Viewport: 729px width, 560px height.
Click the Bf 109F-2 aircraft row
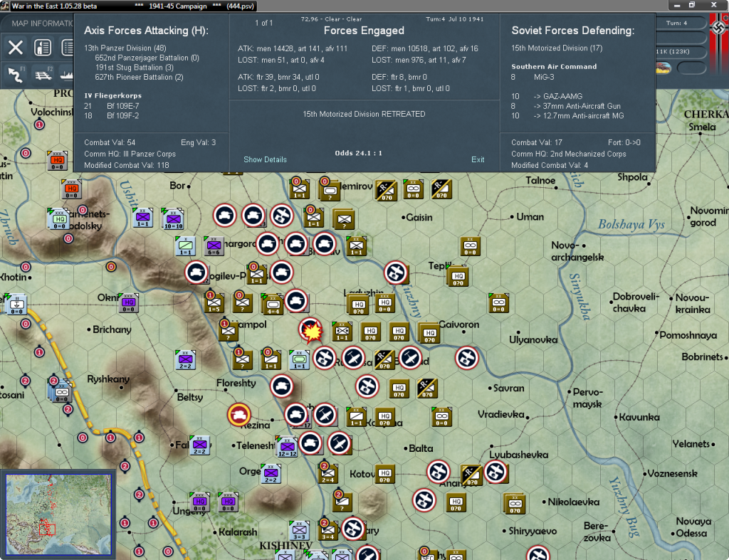point(112,116)
